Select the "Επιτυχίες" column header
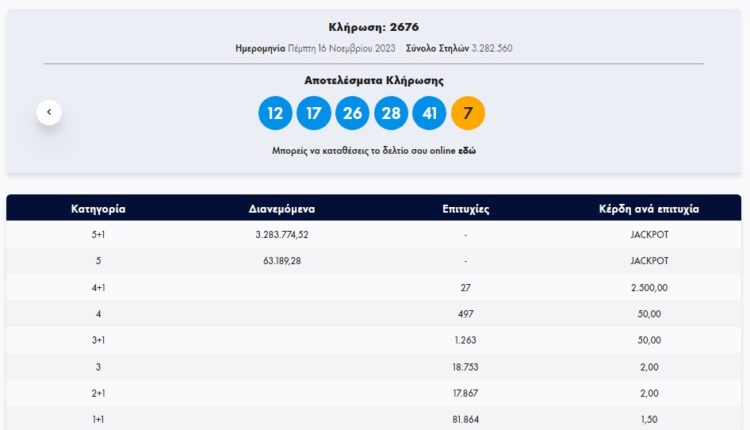Screen dimensions: 750x430 [x=465, y=209]
